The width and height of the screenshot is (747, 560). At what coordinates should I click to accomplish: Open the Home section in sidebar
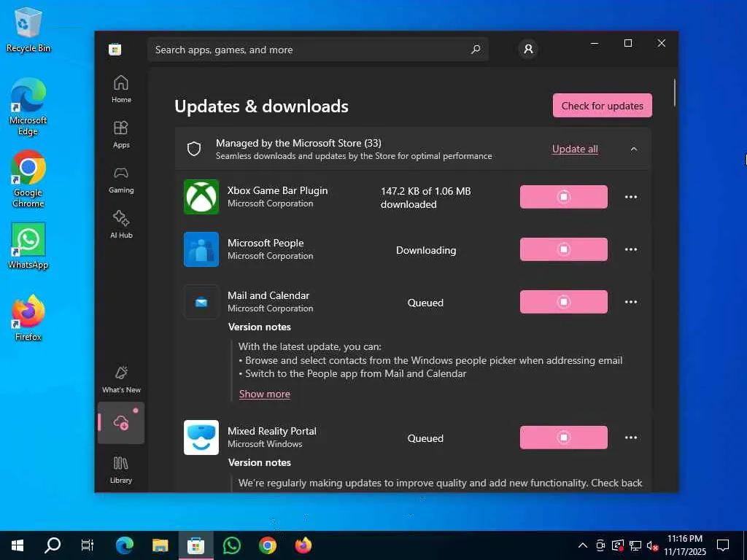[x=121, y=89]
